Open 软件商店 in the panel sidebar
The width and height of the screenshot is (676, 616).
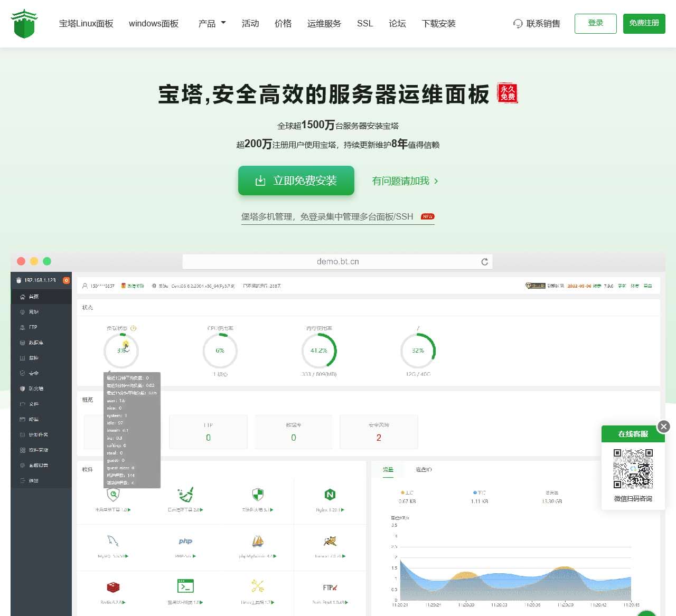coord(41,450)
